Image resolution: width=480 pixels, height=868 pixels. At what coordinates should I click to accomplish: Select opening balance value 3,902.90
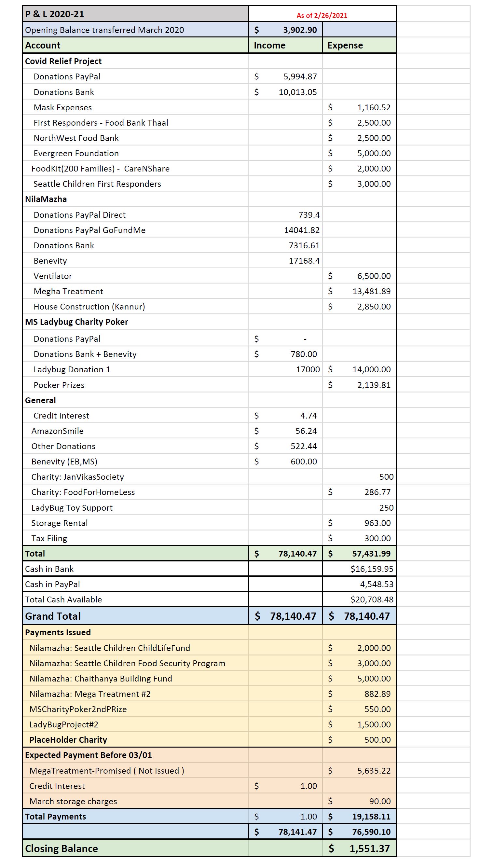pos(286,30)
